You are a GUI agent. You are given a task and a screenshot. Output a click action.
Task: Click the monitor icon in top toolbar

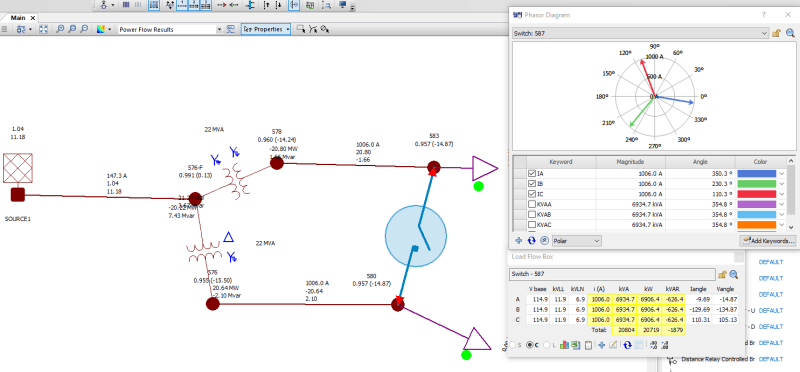click(342, 5)
